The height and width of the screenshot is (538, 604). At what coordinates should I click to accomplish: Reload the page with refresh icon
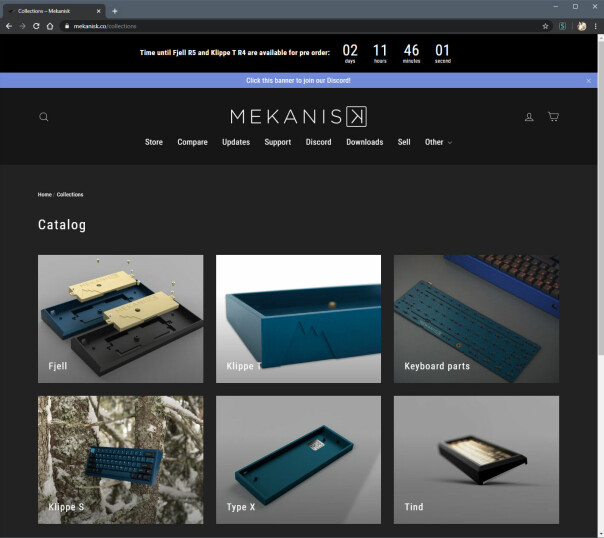pos(36,26)
